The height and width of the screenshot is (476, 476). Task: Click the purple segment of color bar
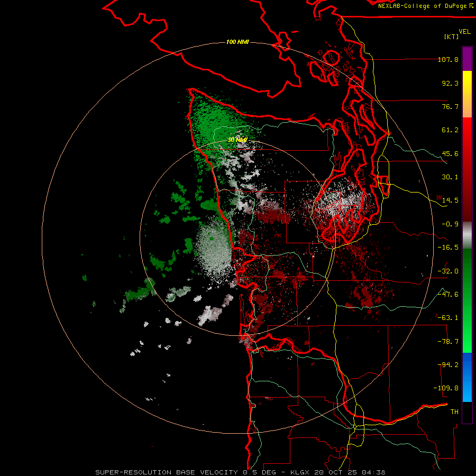point(467,59)
